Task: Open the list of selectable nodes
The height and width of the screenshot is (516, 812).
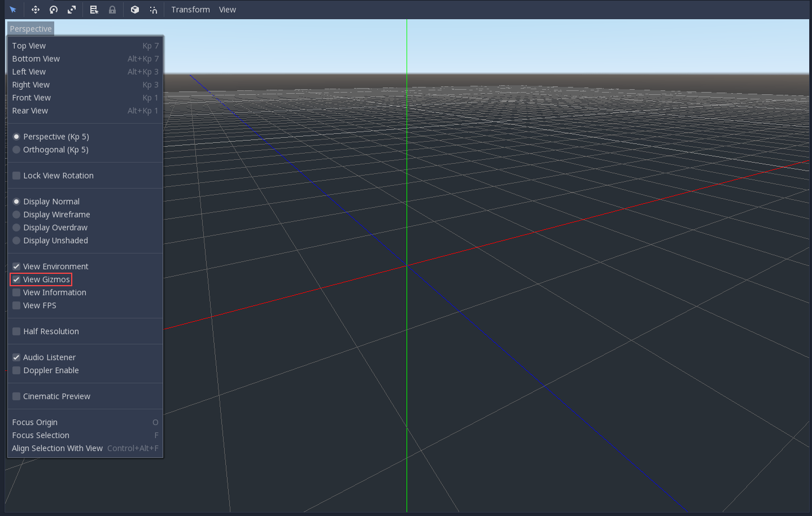Action: (94, 10)
